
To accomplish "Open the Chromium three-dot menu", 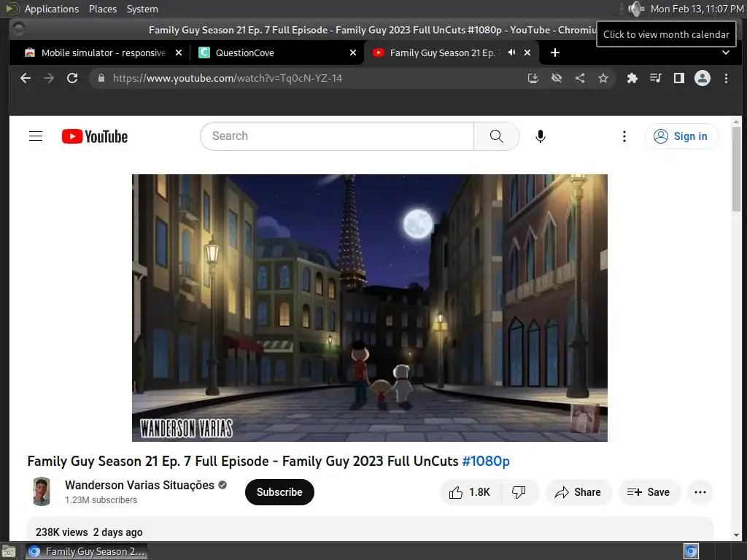I will 726,78.
